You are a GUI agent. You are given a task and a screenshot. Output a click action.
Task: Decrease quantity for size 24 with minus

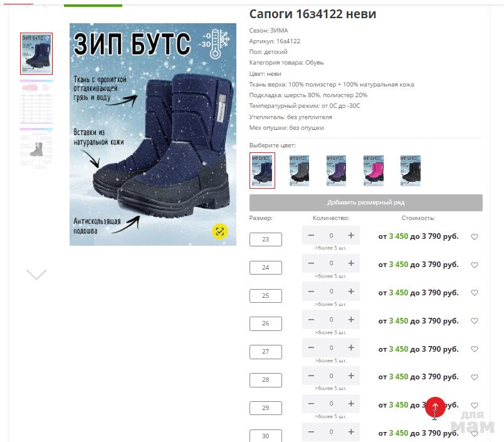[x=311, y=263]
